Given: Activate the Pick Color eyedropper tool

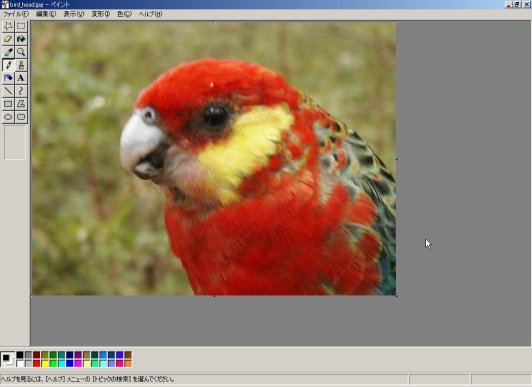Looking at the screenshot, I should 8,52.
